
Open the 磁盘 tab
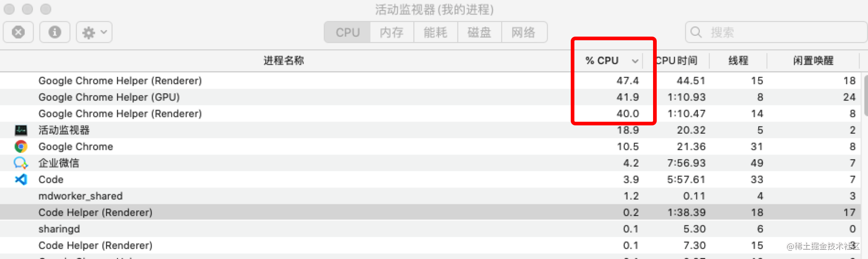pos(479,32)
